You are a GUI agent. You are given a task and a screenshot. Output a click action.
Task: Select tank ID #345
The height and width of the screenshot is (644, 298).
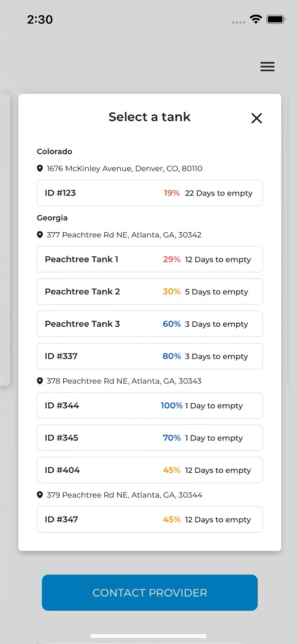pyautogui.click(x=150, y=437)
